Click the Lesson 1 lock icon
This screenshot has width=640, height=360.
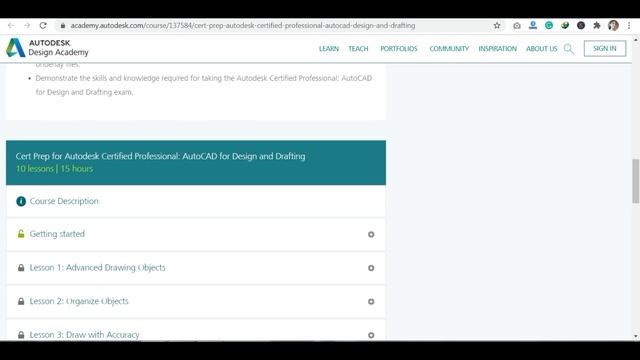21,268
